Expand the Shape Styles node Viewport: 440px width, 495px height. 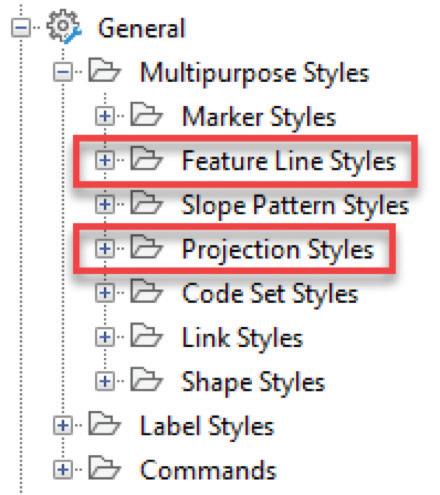[x=105, y=381]
